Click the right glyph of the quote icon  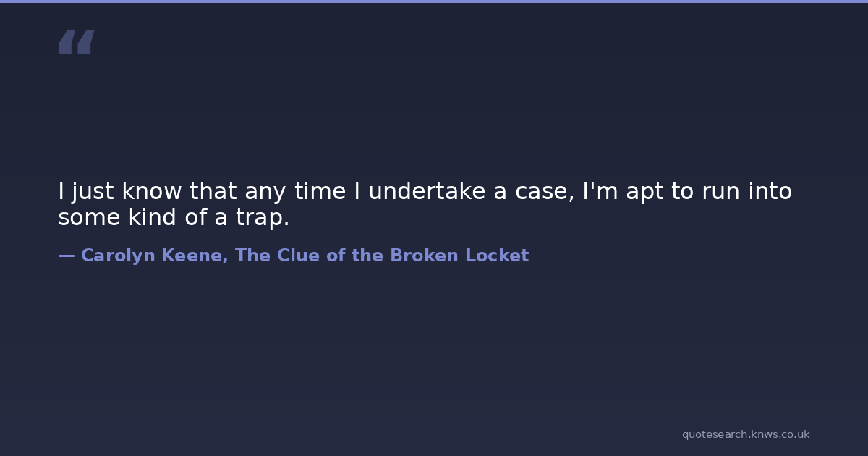[x=85, y=43]
